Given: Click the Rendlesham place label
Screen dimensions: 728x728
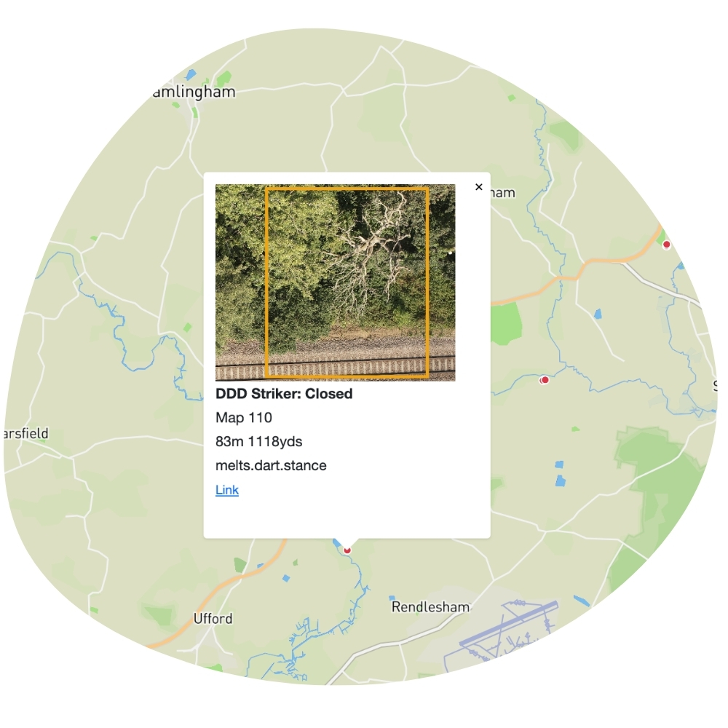Looking at the screenshot, I should (x=430, y=606).
